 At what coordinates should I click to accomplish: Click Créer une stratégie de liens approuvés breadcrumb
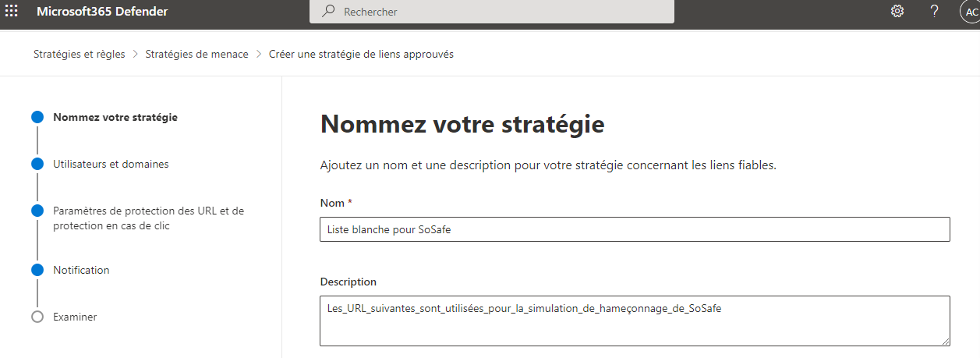tap(361, 54)
